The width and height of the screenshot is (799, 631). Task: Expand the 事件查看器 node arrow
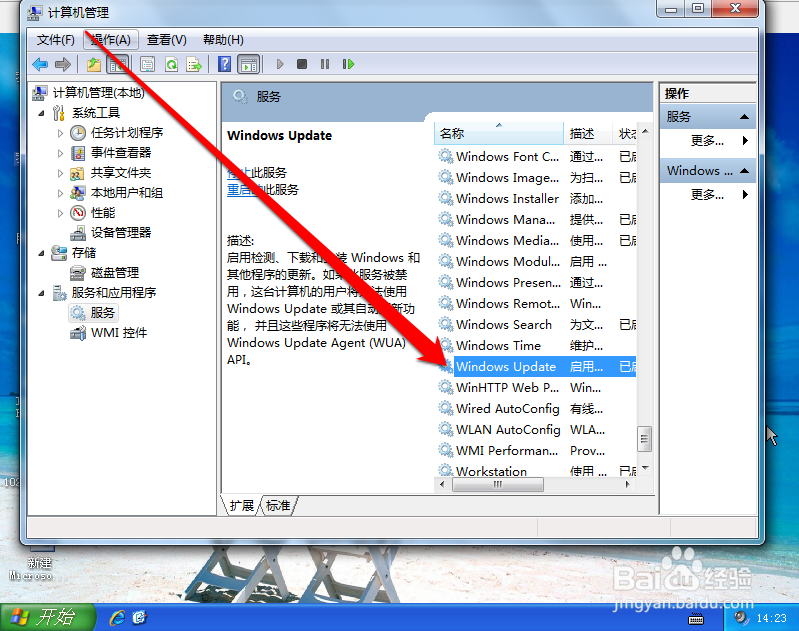click(x=60, y=153)
